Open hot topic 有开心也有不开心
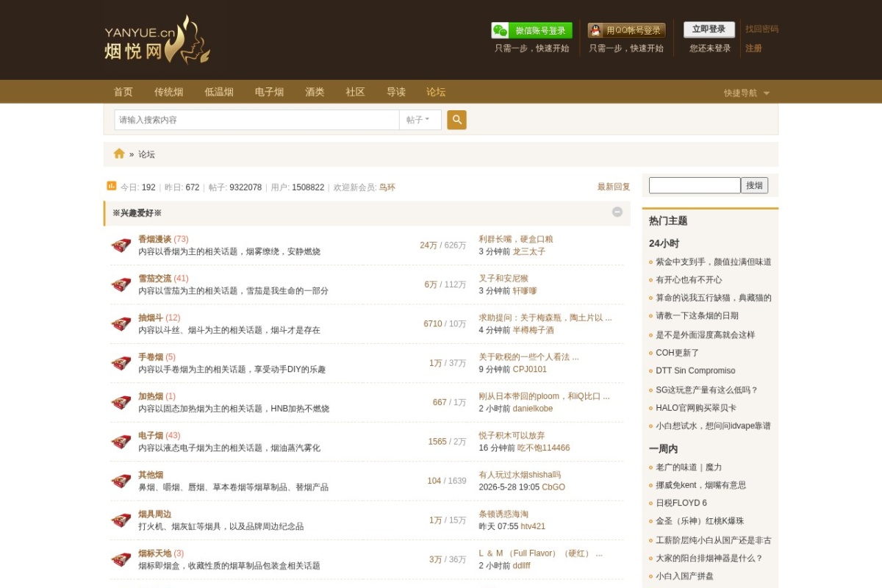Screen dimensions: 882x588 pos(689,280)
